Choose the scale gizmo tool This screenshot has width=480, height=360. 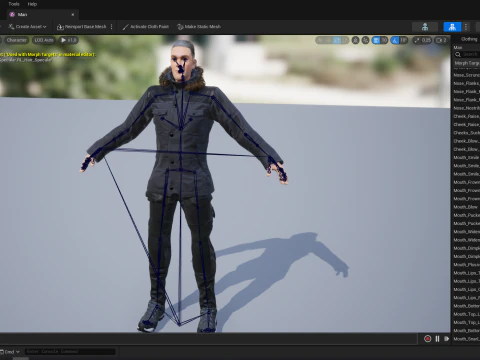pyautogui.click(x=345, y=40)
